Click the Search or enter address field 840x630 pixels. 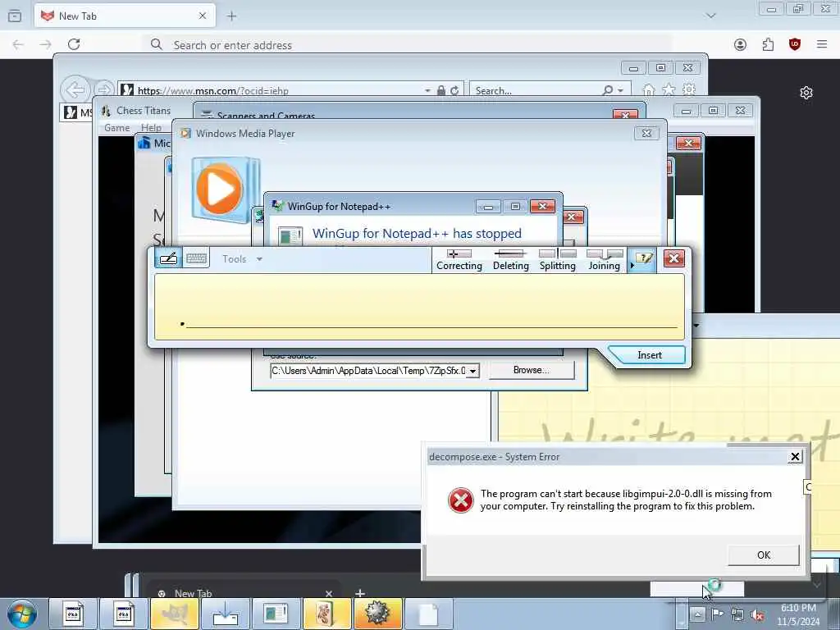[407, 45]
